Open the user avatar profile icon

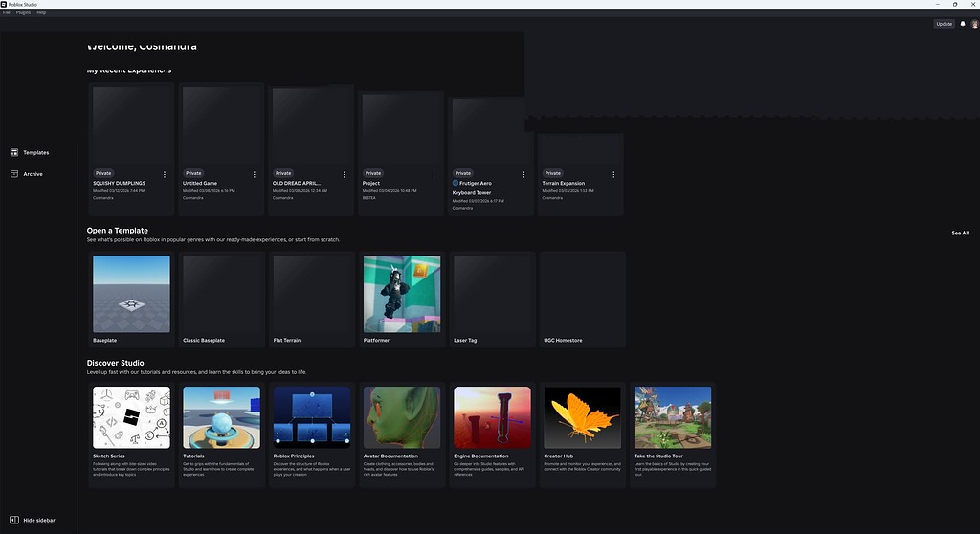click(973, 24)
